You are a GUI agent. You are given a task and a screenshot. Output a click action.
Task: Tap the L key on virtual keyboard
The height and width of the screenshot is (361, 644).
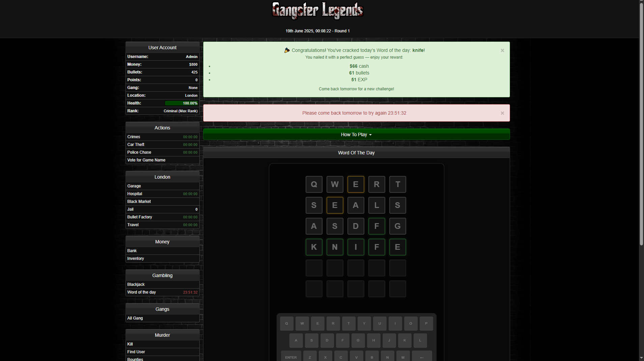point(420,340)
